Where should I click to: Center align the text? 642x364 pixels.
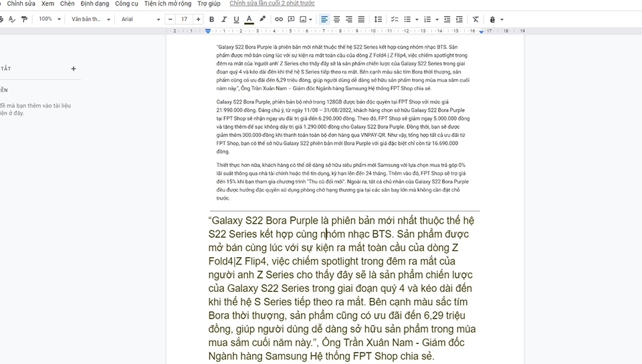point(336,19)
